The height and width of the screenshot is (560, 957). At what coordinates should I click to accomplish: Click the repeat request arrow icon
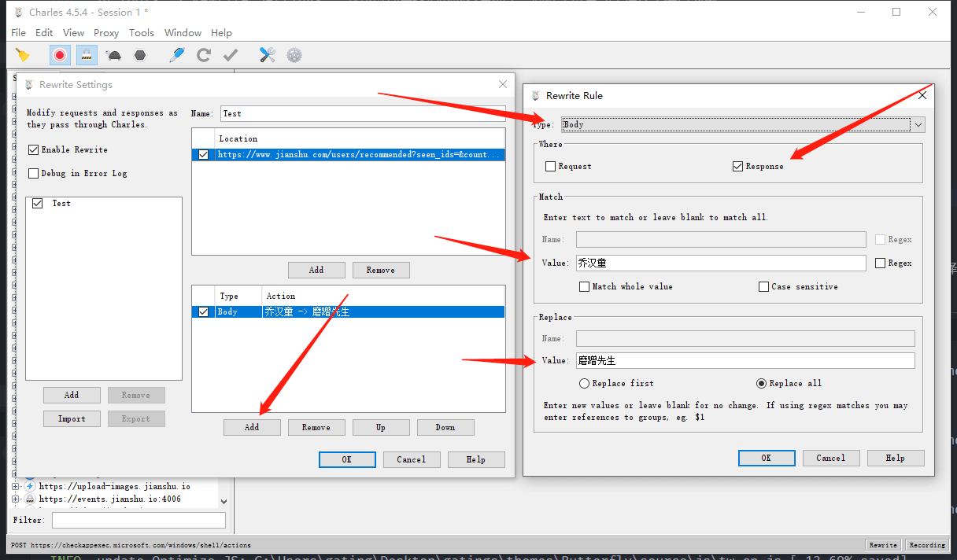coord(204,55)
